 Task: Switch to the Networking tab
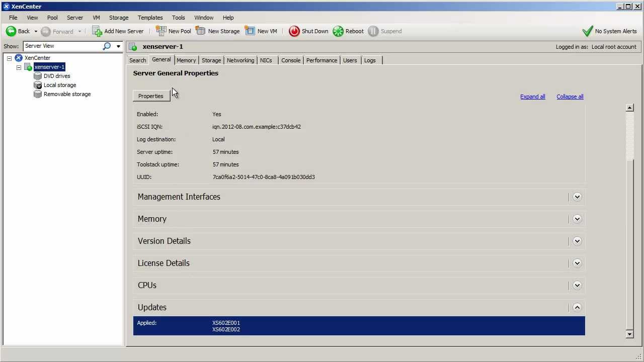240,60
